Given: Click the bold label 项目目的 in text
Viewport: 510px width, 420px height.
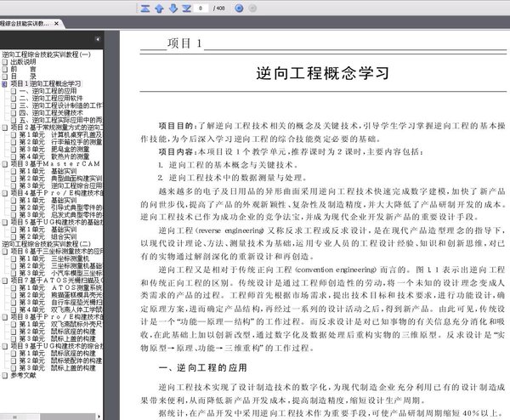Looking at the screenshot, I should (x=176, y=126).
